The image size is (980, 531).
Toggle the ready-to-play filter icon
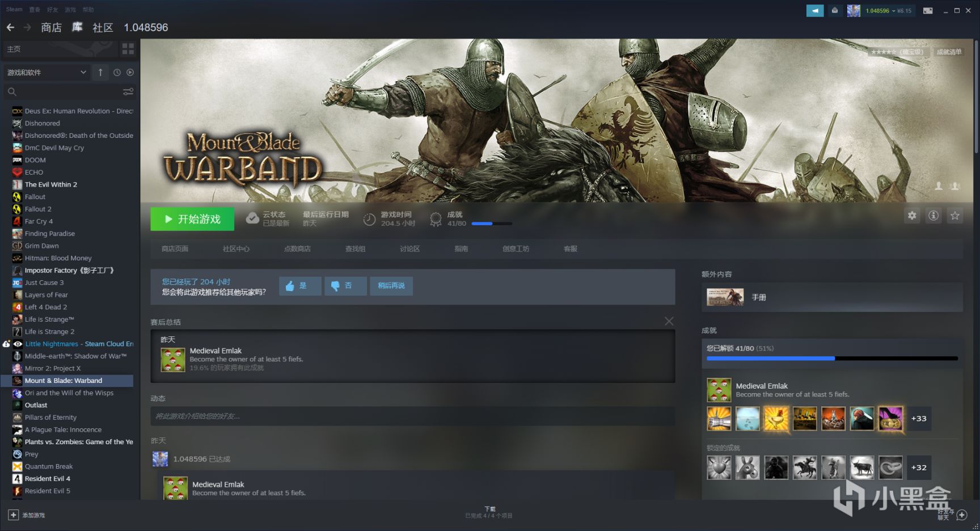130,72
